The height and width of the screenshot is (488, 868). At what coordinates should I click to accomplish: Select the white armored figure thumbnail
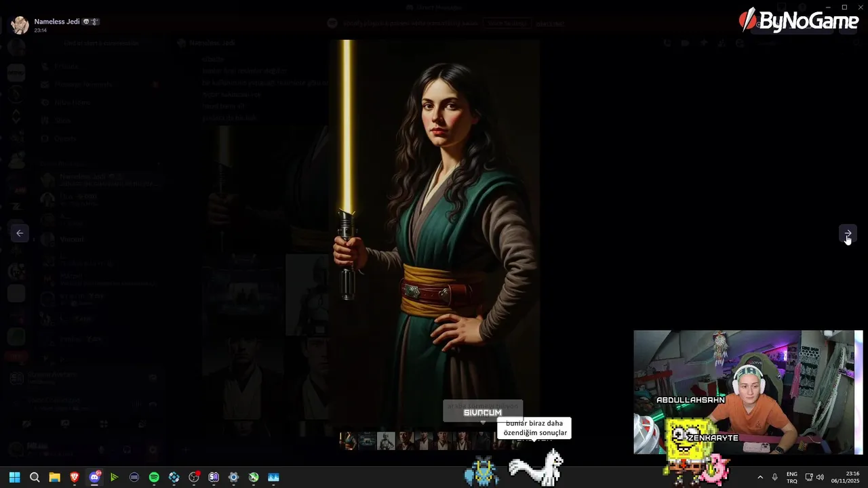[386, 441]
